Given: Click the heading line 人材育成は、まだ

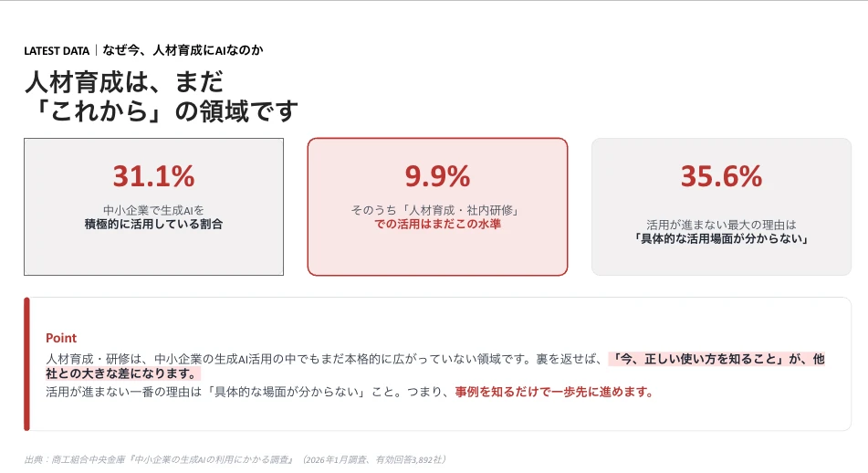Looking at the screenshot, I should [x=124, y=82].
